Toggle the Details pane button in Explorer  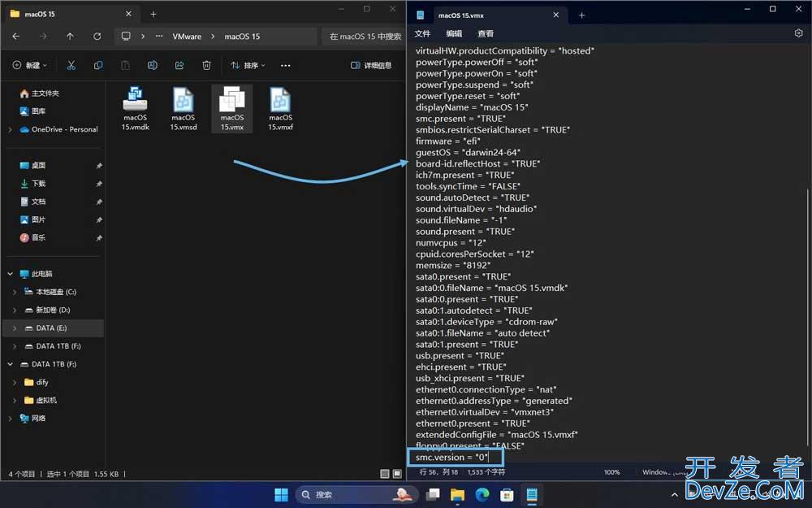[371, 65]
